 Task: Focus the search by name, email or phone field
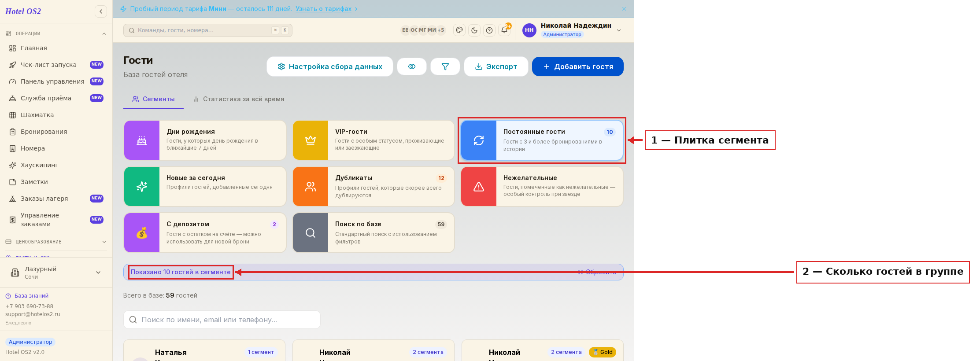tap(222, 320)
